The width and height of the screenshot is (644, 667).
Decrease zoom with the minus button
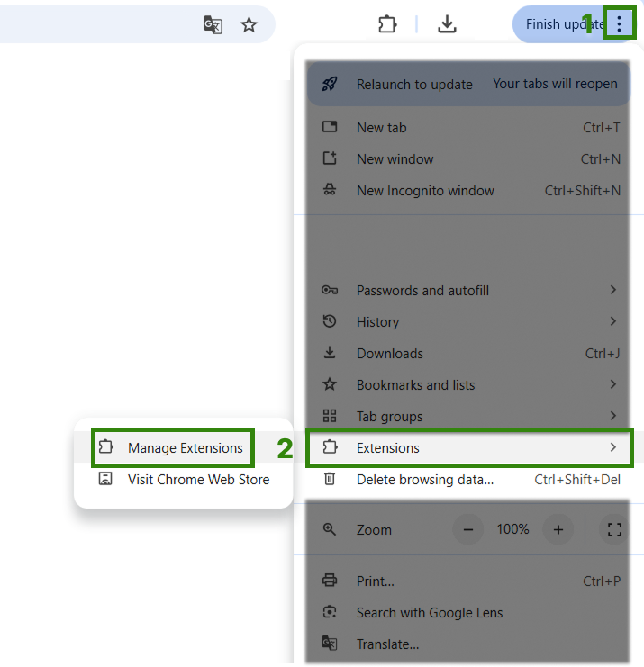pyautogui.click(x=468, y=529)
